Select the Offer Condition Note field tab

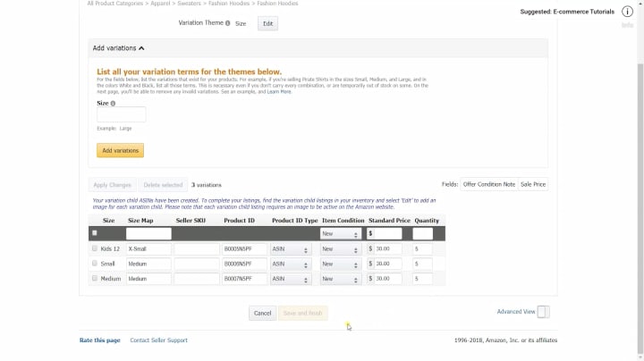489,184
